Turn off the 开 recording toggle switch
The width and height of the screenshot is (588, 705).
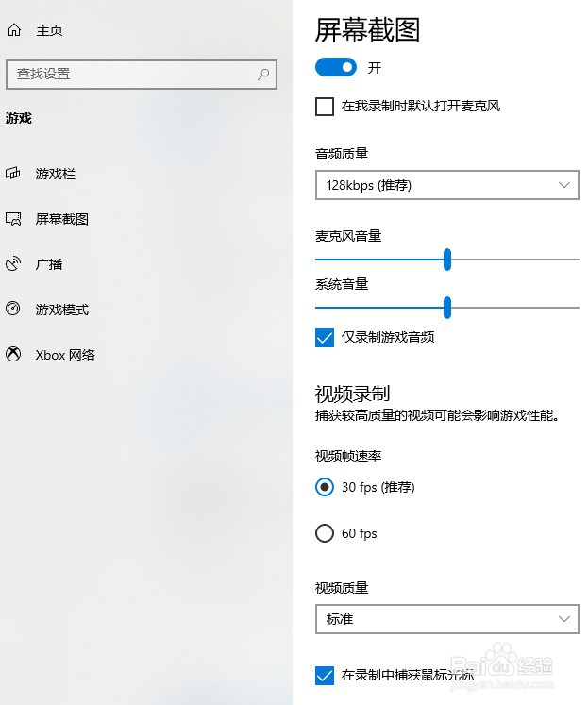(x=336, y=67)
